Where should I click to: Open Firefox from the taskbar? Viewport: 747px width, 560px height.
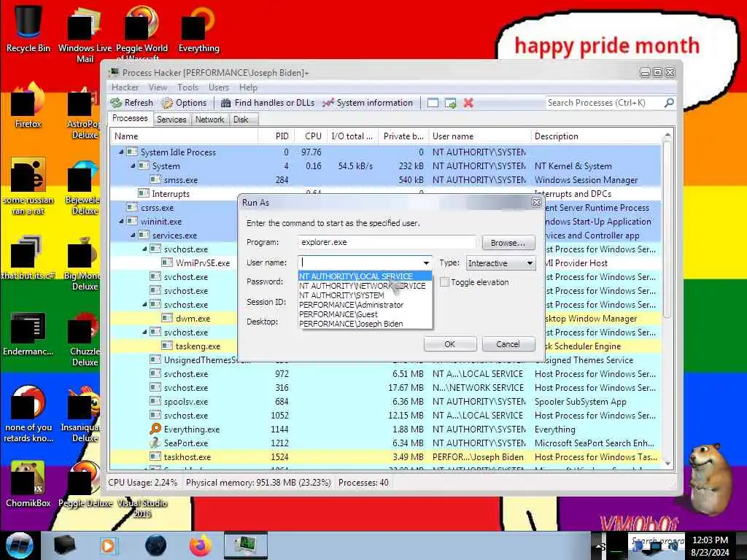201,545
